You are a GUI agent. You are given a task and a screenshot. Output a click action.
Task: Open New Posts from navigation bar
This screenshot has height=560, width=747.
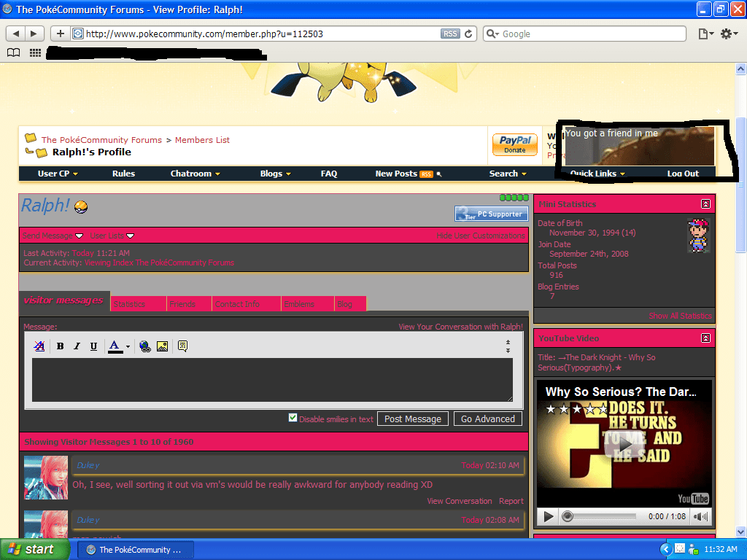tap(396, 174)
